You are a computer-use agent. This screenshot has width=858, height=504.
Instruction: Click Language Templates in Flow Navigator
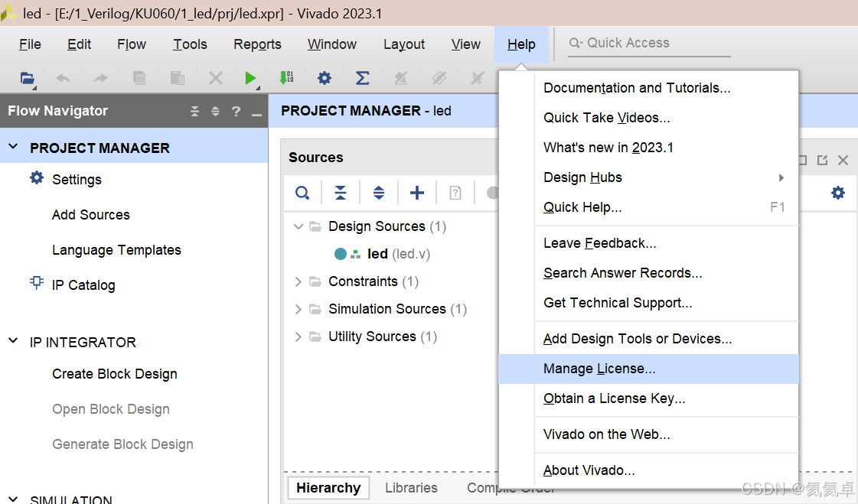pyautogui.click(x=116, y=250)
